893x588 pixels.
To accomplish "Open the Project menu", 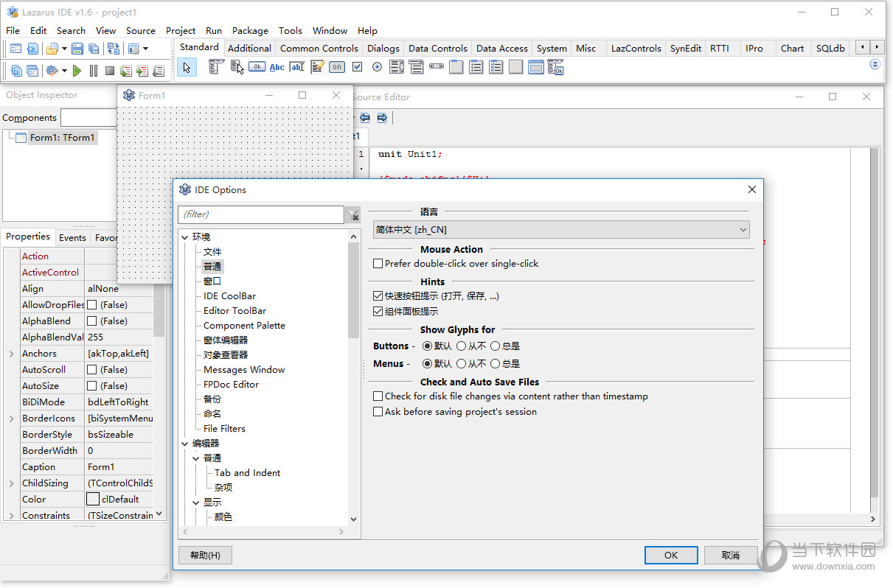I will click(181, 31).
